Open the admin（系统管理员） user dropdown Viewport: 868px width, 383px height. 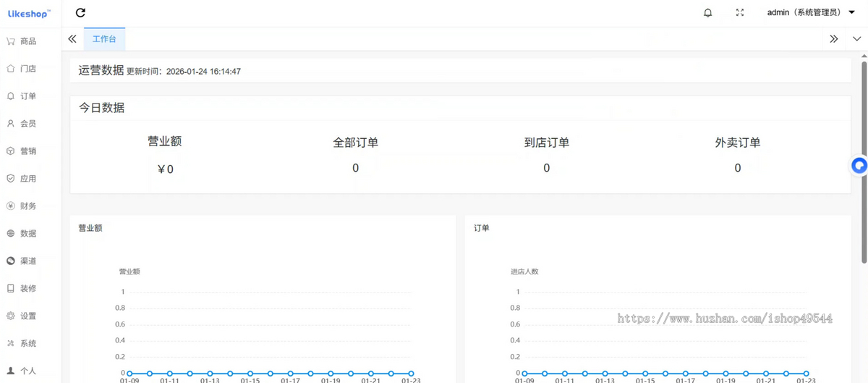pyautogui.click(x=811, y=12)
